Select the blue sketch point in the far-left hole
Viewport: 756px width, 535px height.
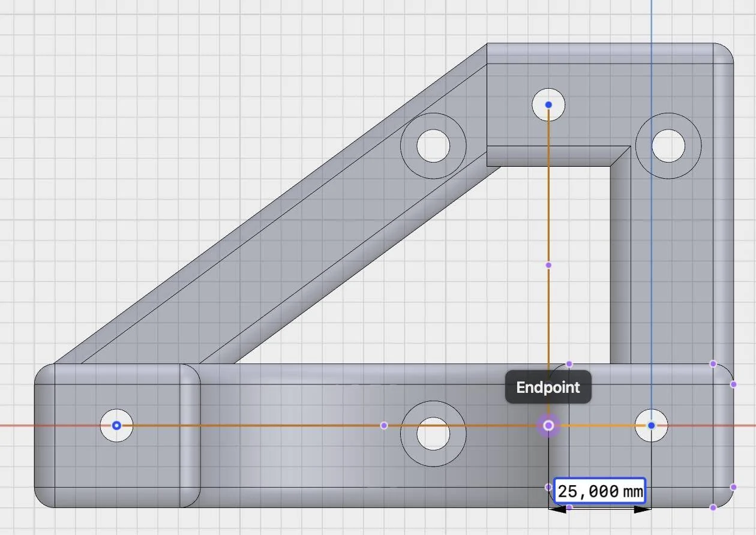click(117, 425)
